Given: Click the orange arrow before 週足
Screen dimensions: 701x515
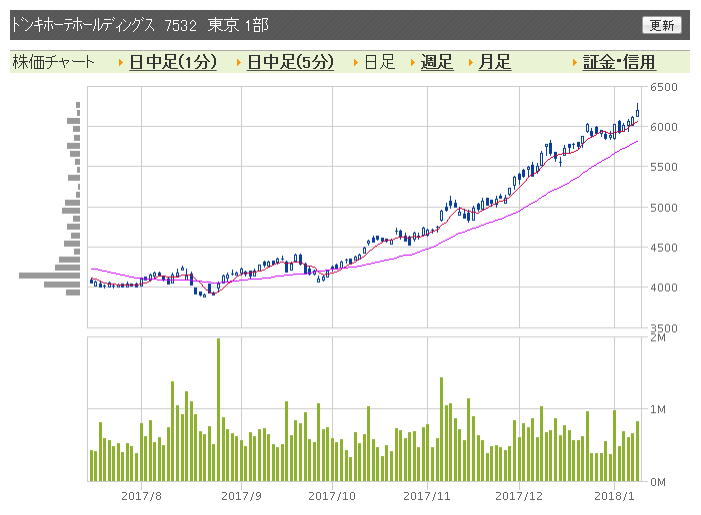Looking at the screenshot, I should 413,63.
